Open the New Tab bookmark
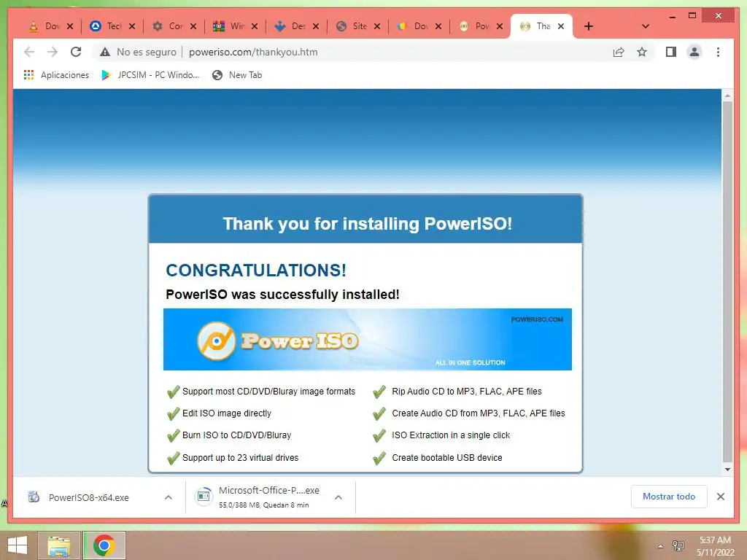Screen dimensions: 747x560 pos(237,75)
